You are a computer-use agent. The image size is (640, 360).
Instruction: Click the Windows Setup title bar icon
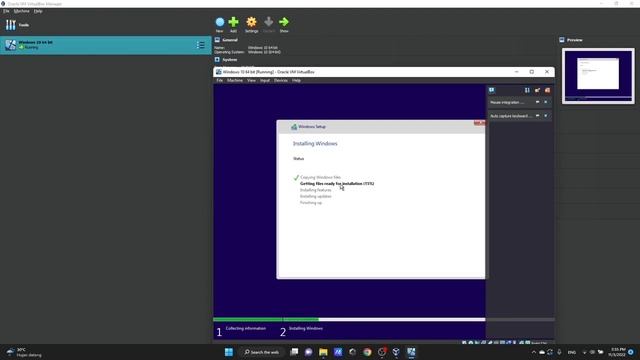(x=294, y=127)
